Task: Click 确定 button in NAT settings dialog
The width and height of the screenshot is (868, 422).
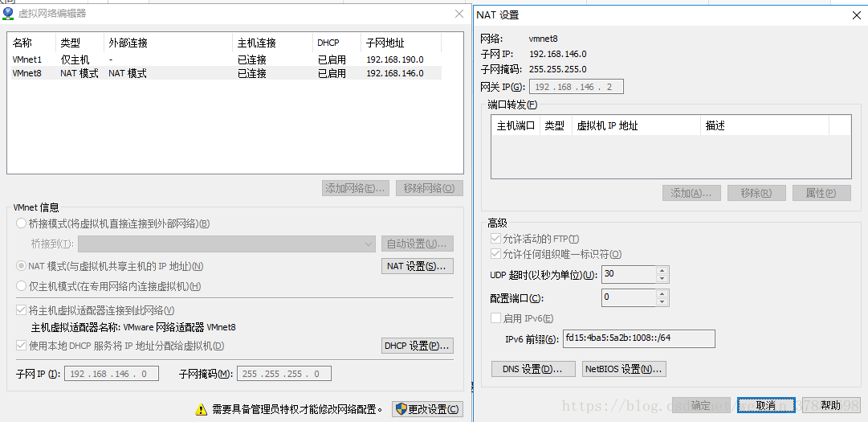Action: click(x=700, y=405)
